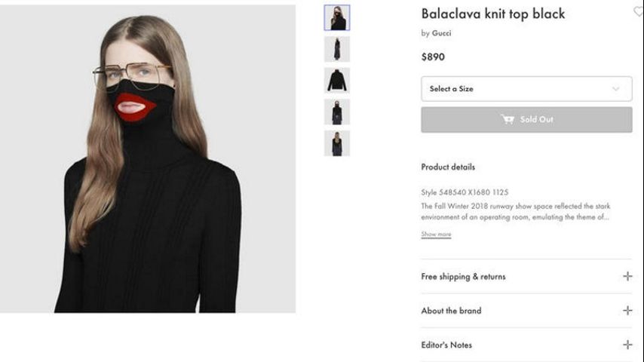Screen dimensions: 644x362
Task: Click plus icon next to Editor's Notes
Action: (x=627, y=345)
